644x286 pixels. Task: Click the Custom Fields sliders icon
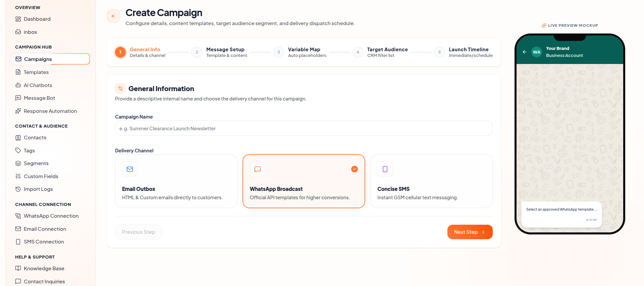pyautogui.click(x=18, y=176)
